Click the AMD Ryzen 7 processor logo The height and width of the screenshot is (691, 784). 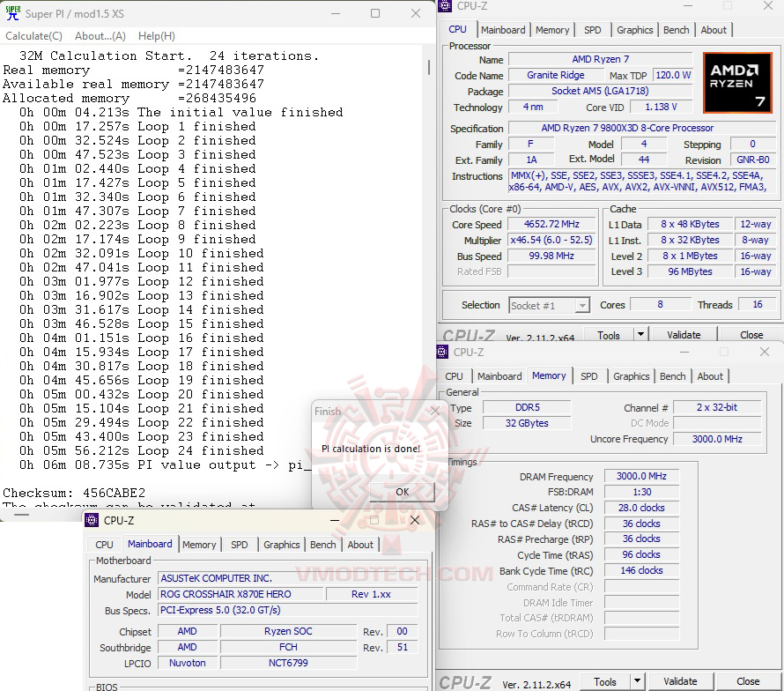[737, 83]
